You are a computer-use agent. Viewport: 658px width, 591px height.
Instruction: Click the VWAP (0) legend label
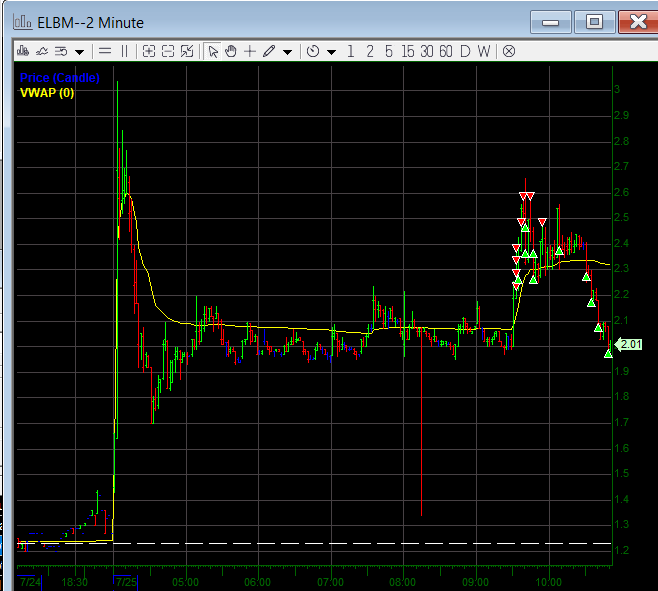47,92
